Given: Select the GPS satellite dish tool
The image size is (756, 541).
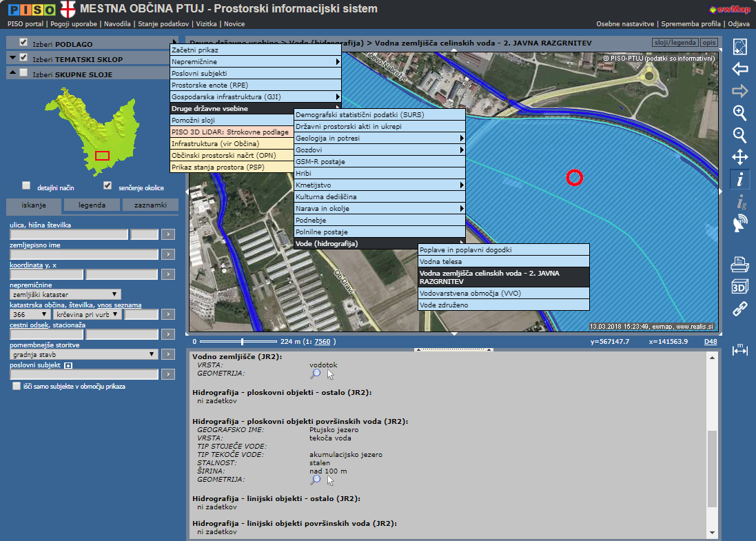Looking at the screenshot, I should (x=739, y=223).
